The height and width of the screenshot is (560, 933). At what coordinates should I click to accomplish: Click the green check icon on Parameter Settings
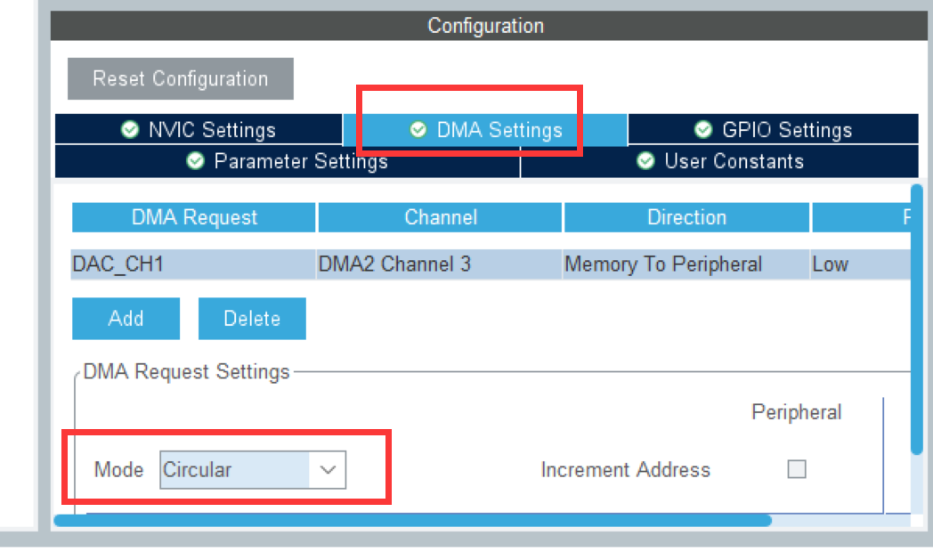[x=195, y=161]
